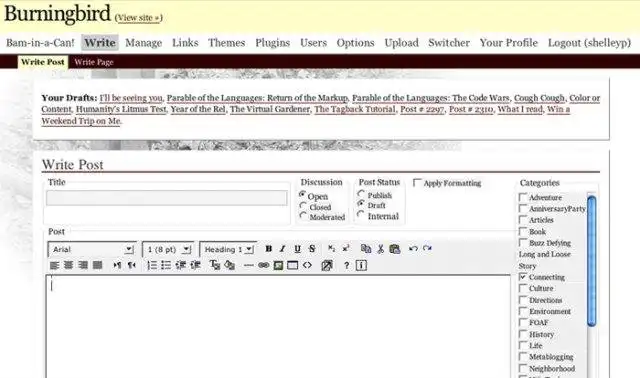The image size is (640, 378).
Task: Insert a hyperlink with chain icon
Action: tap(264, 266)
